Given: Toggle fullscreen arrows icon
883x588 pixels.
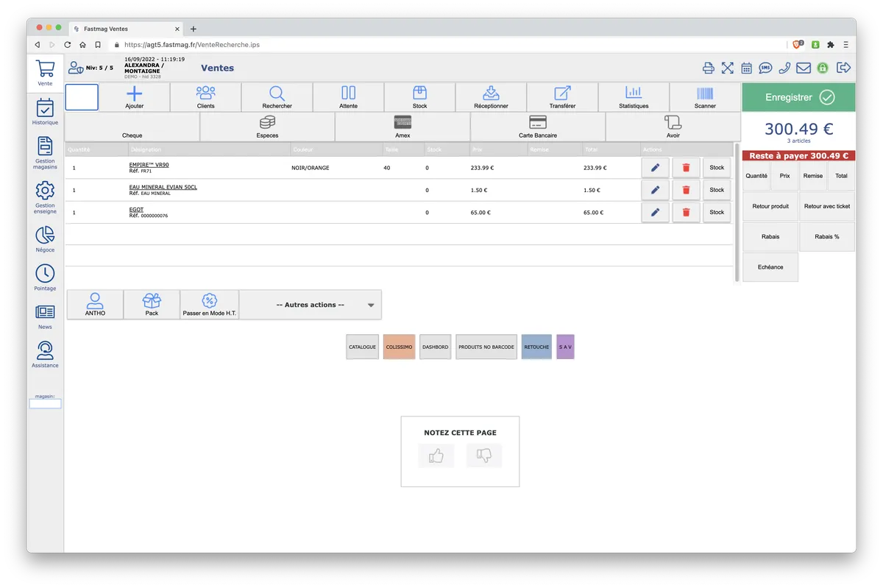Looking at the screenshot, I should [728, 68].
